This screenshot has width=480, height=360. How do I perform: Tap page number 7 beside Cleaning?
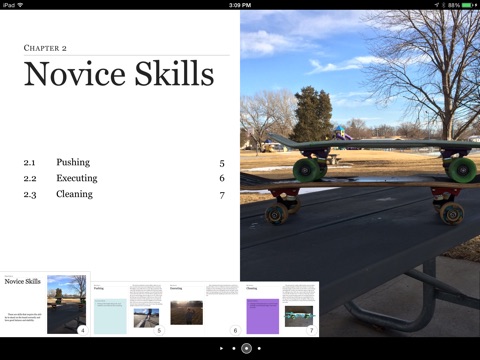222,195
